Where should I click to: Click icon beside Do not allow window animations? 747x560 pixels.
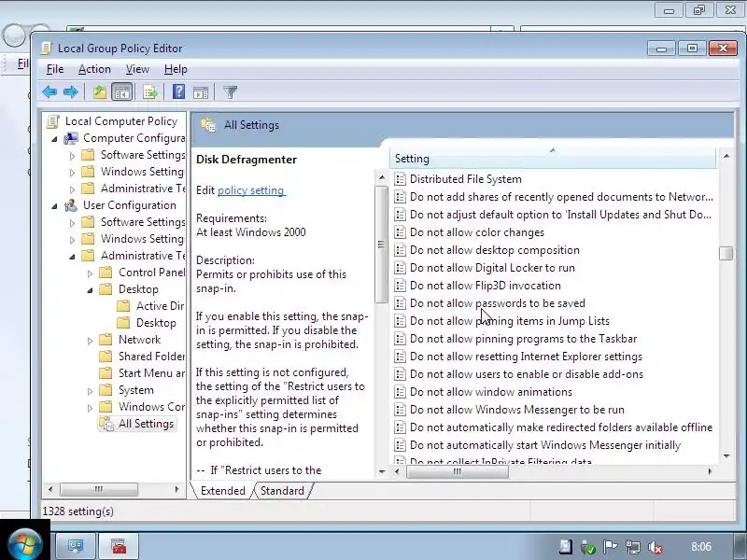401,392
